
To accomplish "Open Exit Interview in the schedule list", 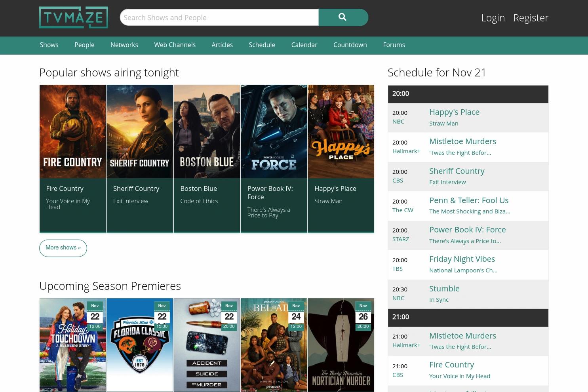I will click(x=447, y=182).
